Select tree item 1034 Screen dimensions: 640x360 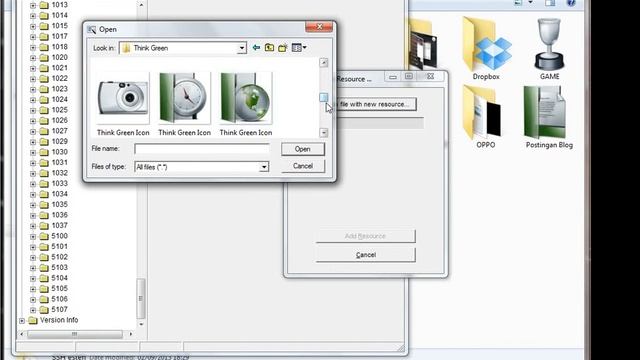click(60, 194)
